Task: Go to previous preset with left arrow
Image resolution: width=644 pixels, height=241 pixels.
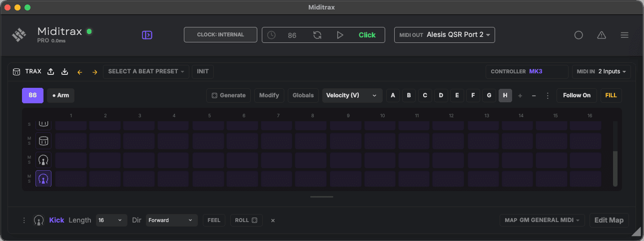Action: [79, 72]
